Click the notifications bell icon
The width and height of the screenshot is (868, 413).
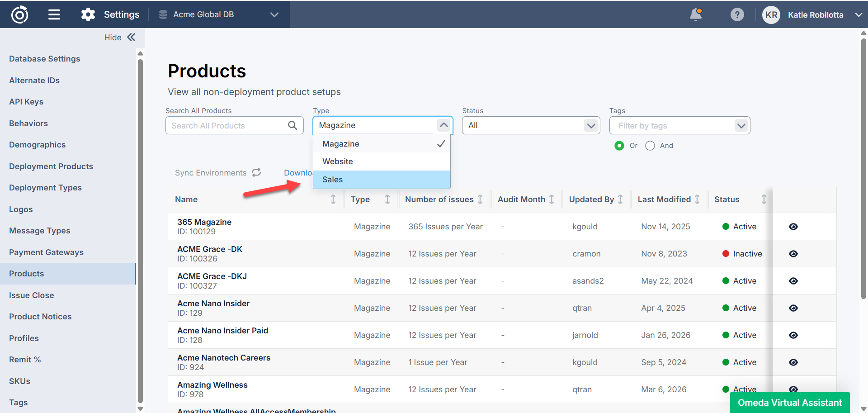(696, 14)
